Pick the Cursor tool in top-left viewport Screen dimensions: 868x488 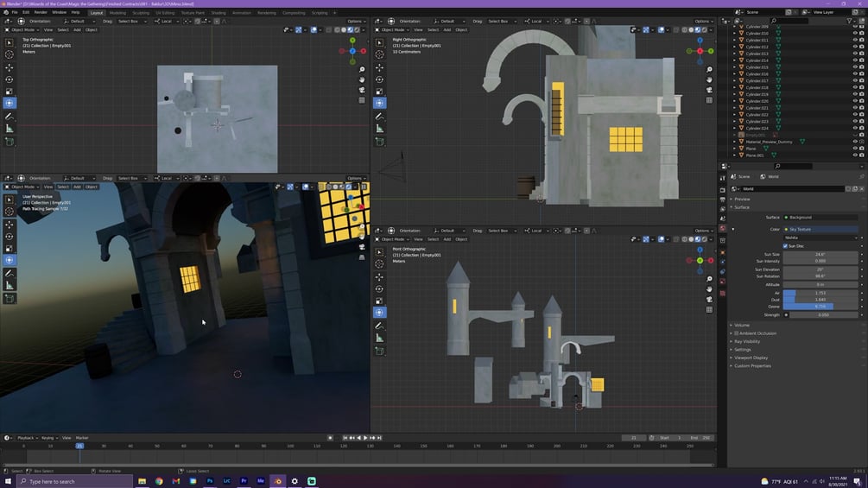tap(10, 54)
